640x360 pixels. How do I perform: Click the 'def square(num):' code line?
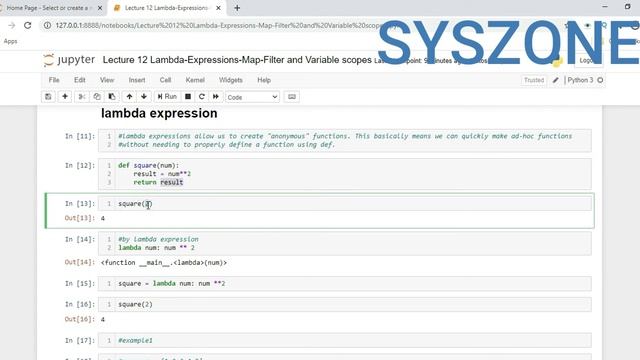coord(149,165)
